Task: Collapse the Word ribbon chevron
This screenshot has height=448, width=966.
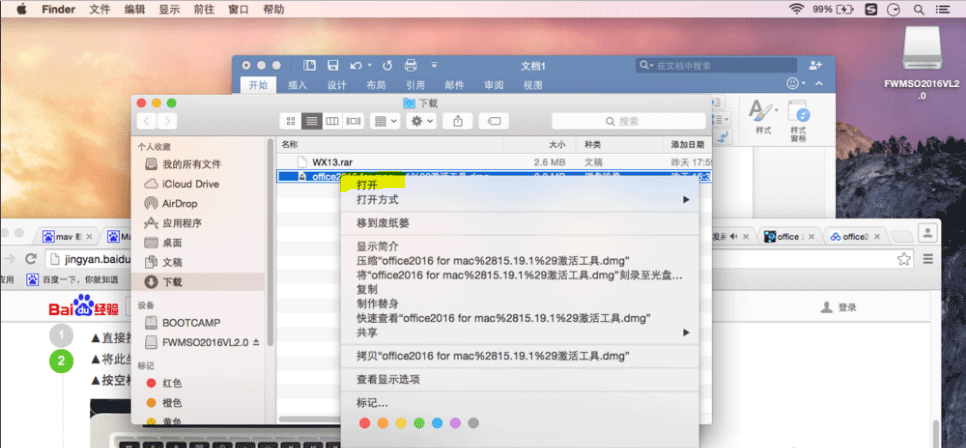Action: [x=819, y=83]
